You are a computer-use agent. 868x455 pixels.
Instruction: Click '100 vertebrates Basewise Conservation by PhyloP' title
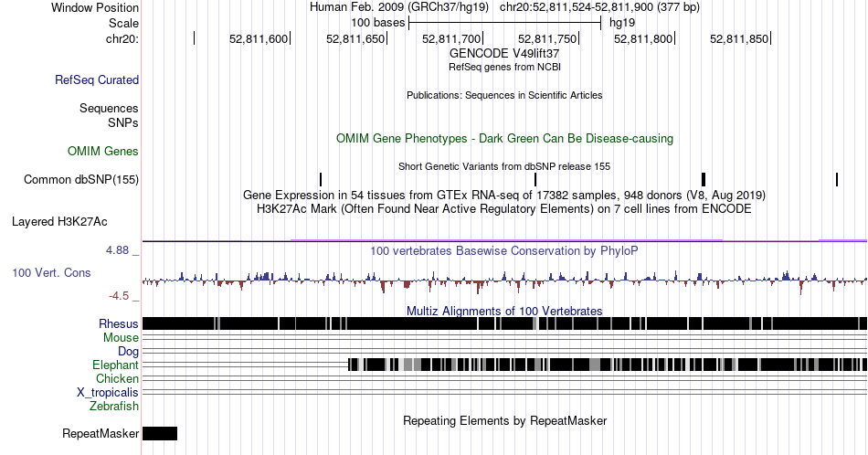click(504, 250)
